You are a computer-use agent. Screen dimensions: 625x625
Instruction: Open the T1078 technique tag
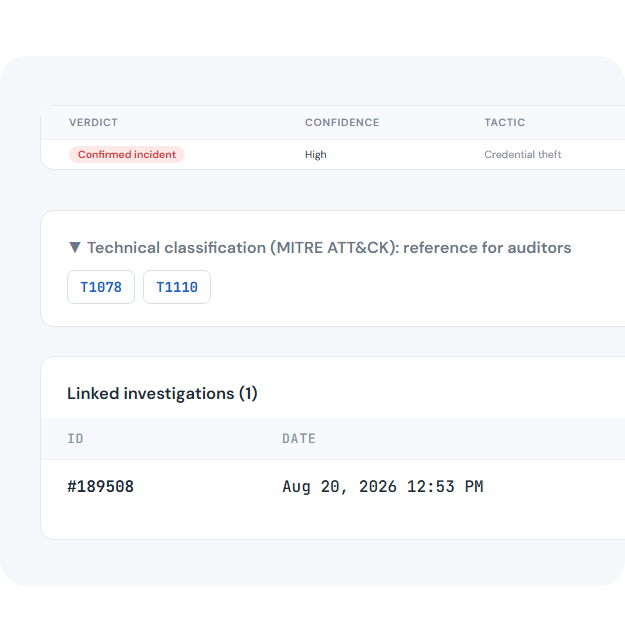(x=101, y=287)
